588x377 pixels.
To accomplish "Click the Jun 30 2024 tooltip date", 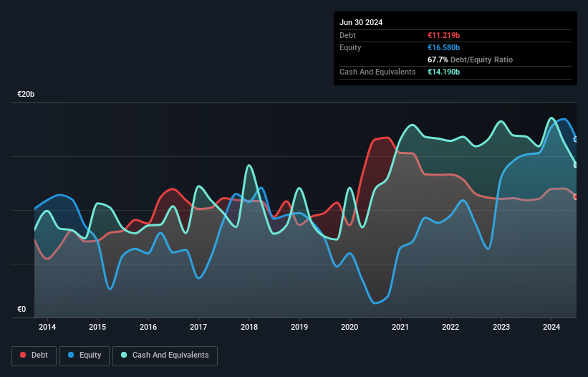I will click(x=361, y=22).
